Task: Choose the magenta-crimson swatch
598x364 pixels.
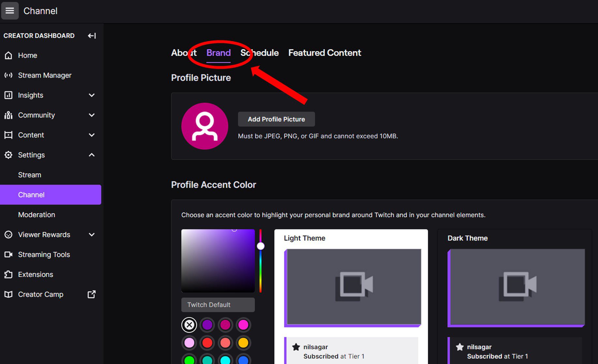Action: point(225,325)
